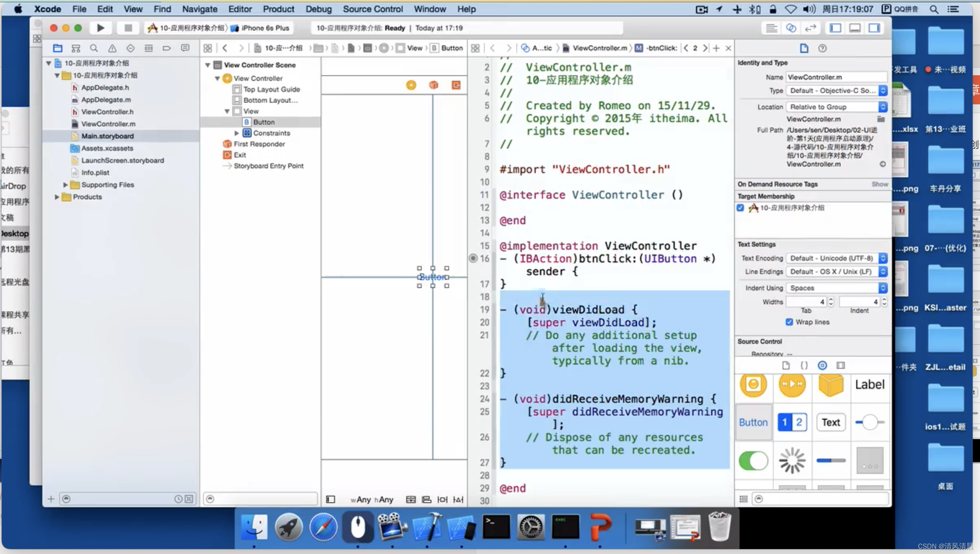Screen dimensions: 980x554
Task: Open the File Template library
Action: coord(786,365)
